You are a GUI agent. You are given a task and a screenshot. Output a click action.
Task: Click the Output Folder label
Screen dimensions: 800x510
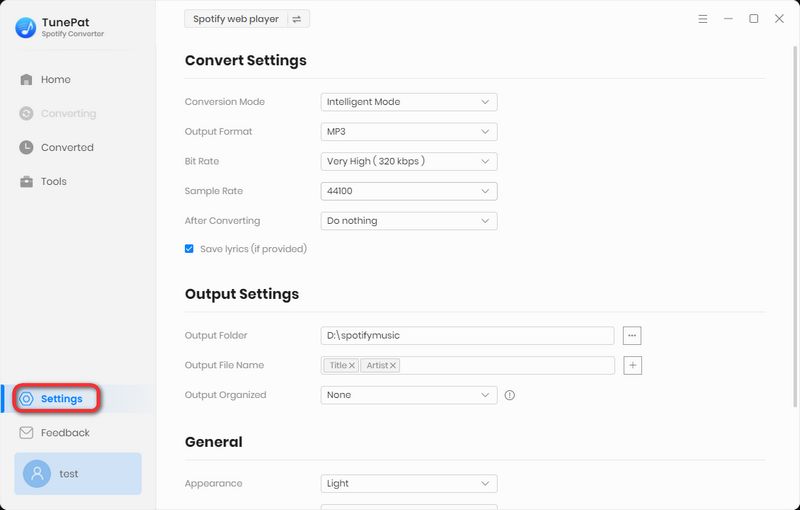tap(216, 336)
